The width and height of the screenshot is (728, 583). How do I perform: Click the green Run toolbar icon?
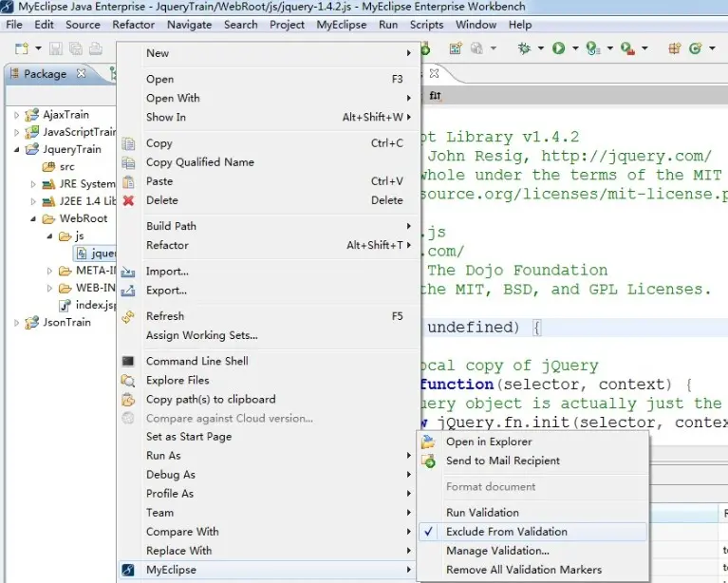tap(558, 47)
